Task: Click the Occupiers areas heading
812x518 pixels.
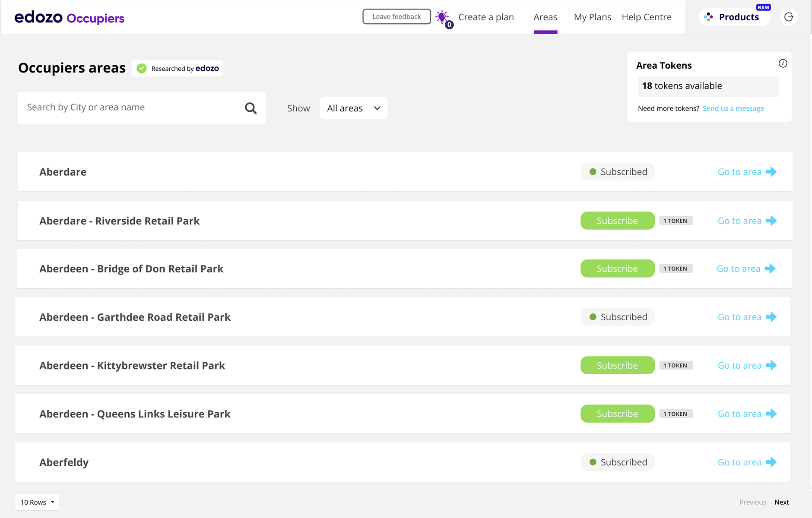Action: (x=72, y=68)
